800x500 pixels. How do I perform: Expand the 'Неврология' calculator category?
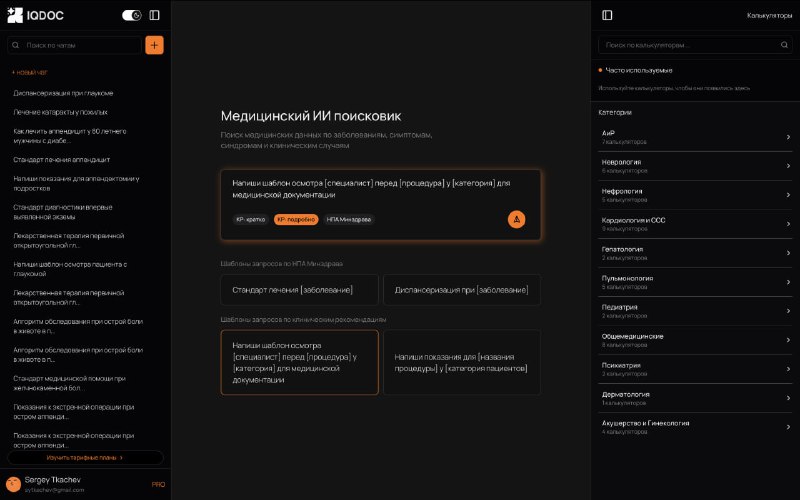(695, 165)
